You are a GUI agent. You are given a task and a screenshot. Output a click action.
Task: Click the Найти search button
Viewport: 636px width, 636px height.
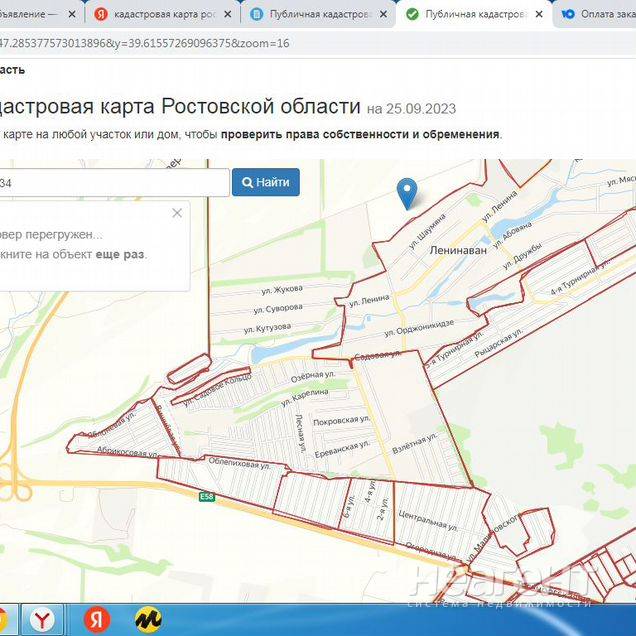pyautogui.click(x=265, y=182)
